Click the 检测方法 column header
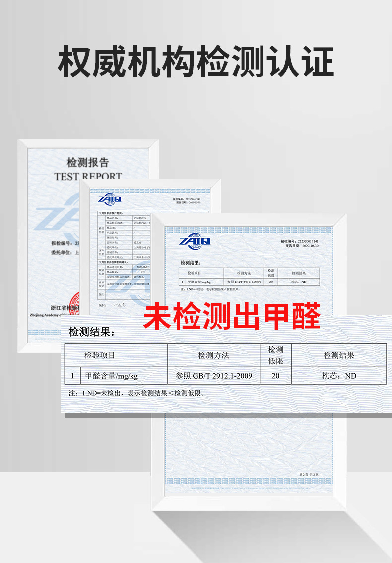 click(213, 355)
